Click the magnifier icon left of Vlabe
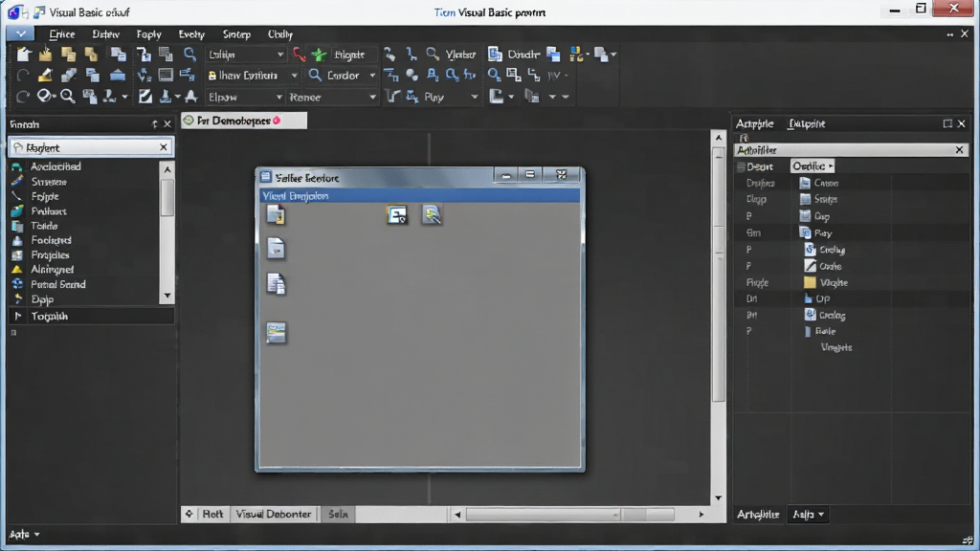 tap(433, 55)
